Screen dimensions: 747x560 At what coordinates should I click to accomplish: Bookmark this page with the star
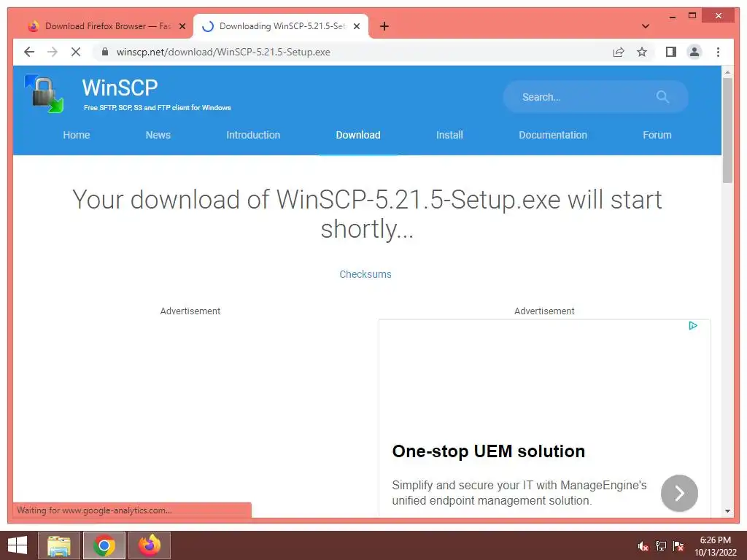pos(642,52)
